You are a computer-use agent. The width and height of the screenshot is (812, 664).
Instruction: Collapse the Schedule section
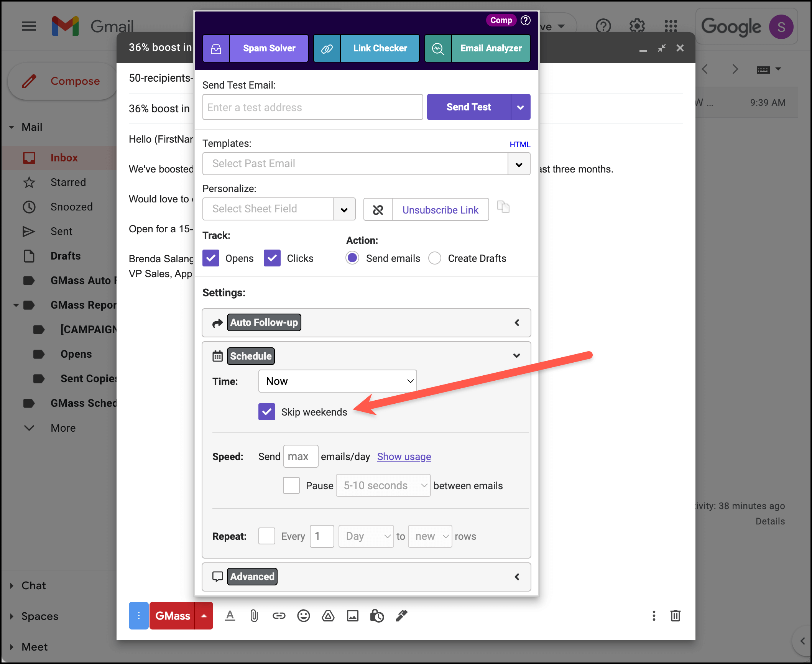pyautogui.click(x=516, y=356)
